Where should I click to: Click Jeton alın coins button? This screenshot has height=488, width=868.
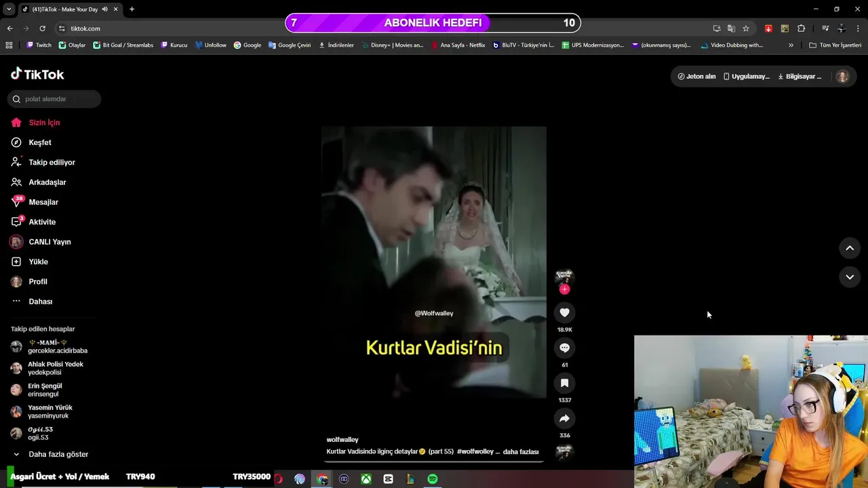coord(696,77)
